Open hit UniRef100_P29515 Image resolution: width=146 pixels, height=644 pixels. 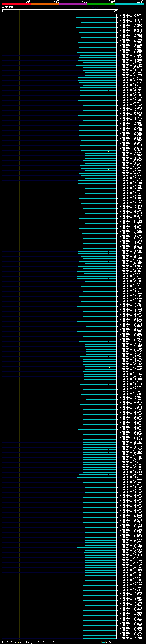tap(131, 27)
